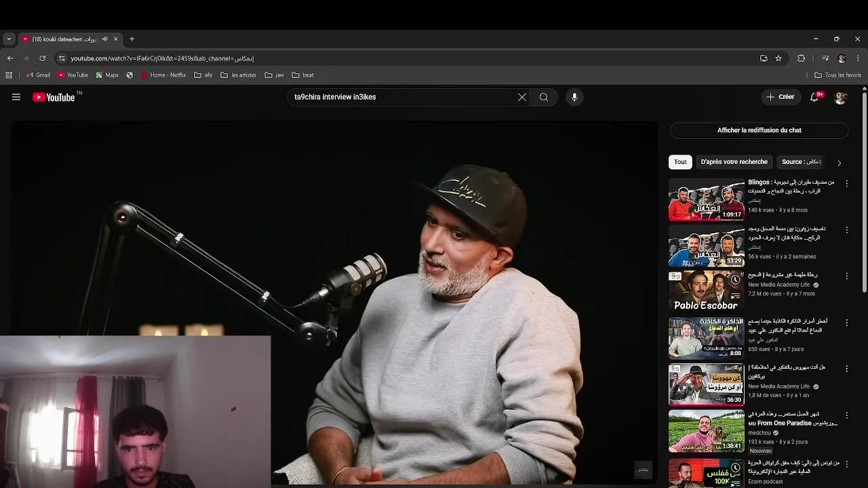Click New Media Academy Life under Pablo Escobar
The width and height of the screenshot is (868, 488).
click(778, 285)
